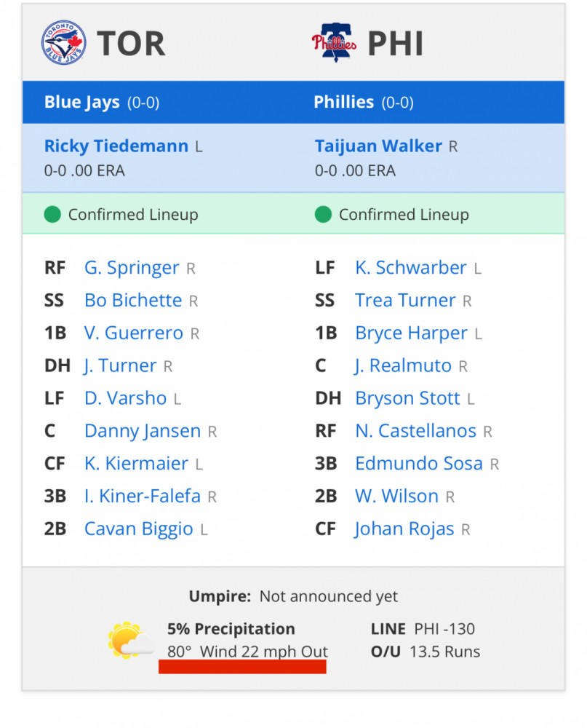Select Bryce Harper player link
The image size is (587, 728).
point(411,333)
